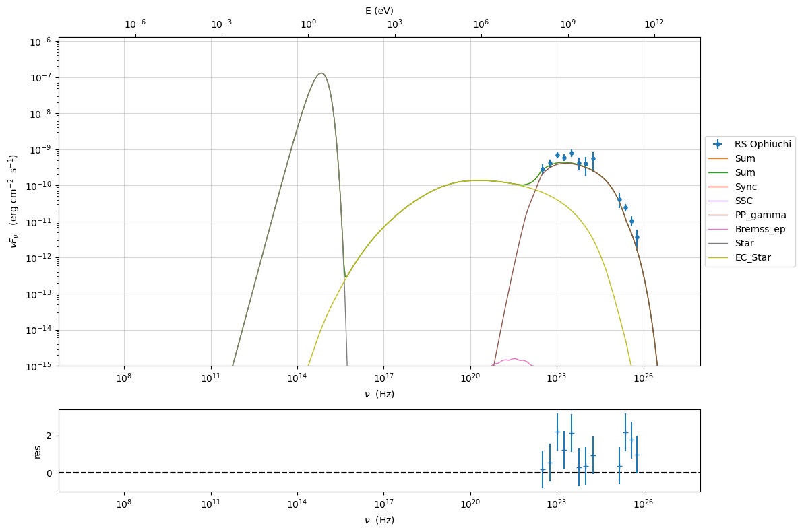This screenshot has width=802, height=532.
Task: Click the green Sum legend line swatch
Action: 718,172
